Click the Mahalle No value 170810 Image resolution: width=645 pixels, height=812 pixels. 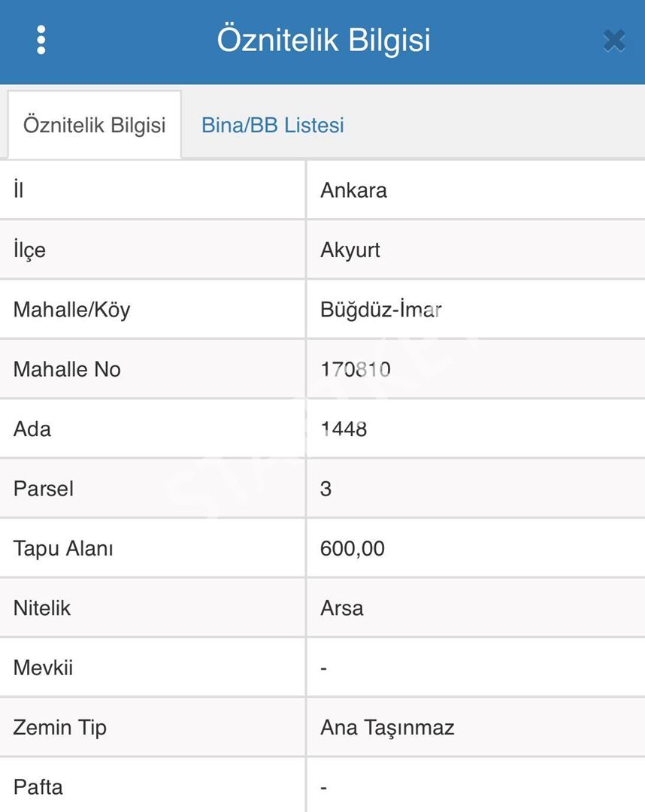tap(355, 369)
